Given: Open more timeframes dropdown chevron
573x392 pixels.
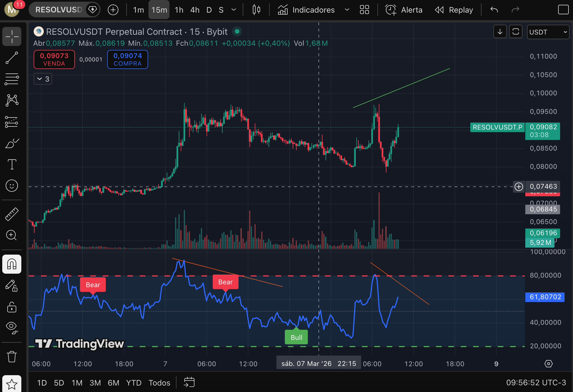Looking at the screenshot, I should coord(233,10).
